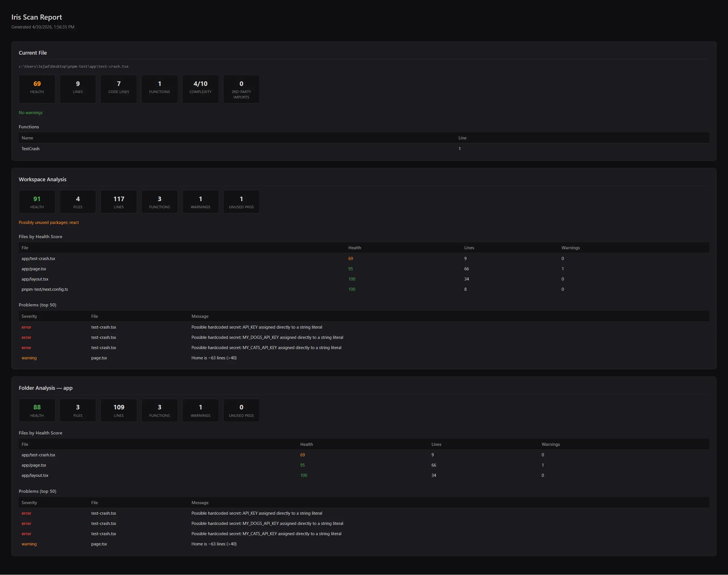Image resolution: width=728 pixels, height=575 pixels.
Task: Click the 69 HEALTH card in Current File
Action: (x=37, y=89)
